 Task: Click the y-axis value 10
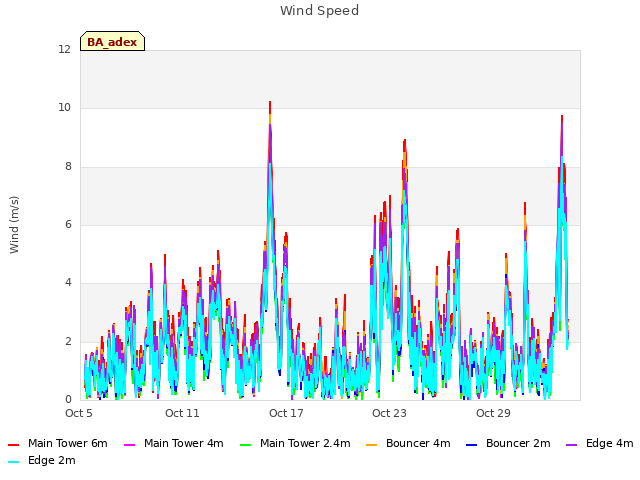point(64,107)
